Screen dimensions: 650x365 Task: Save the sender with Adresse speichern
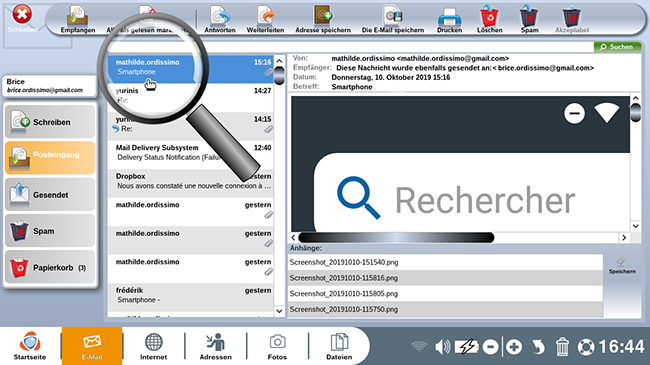point(323,19)
